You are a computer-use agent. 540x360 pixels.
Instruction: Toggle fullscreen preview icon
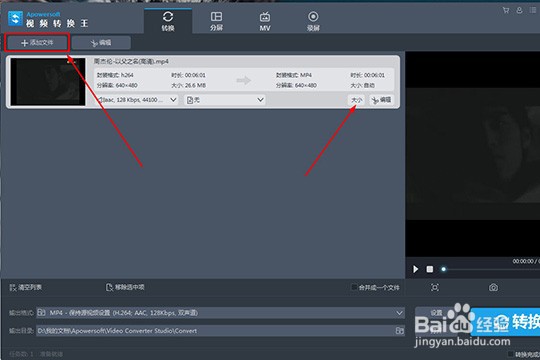point(435,287)
